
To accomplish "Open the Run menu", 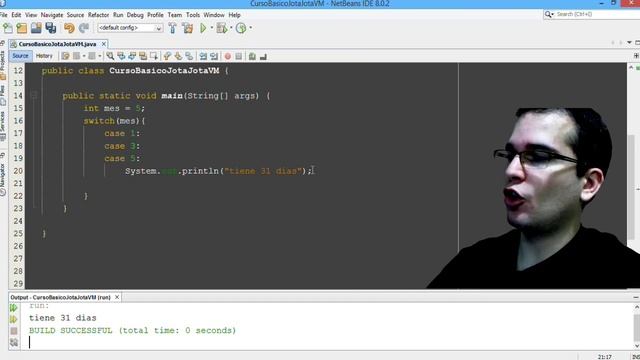I will point(118,15).
